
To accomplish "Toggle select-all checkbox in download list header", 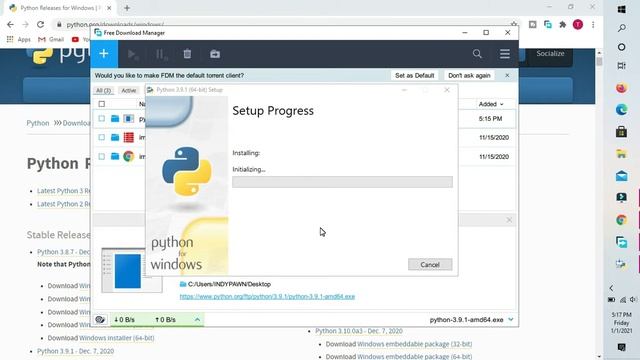I will click(102, 104).
